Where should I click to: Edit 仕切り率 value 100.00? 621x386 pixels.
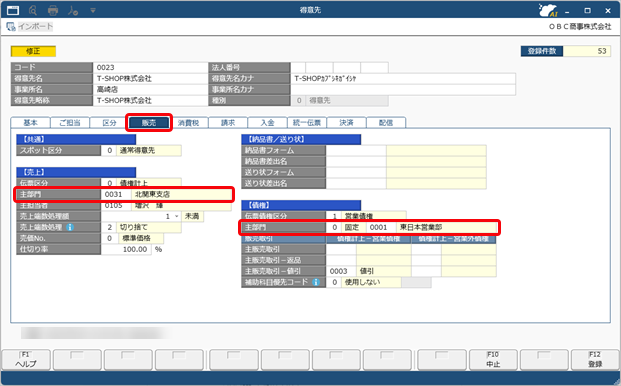[x=126, y=249]
